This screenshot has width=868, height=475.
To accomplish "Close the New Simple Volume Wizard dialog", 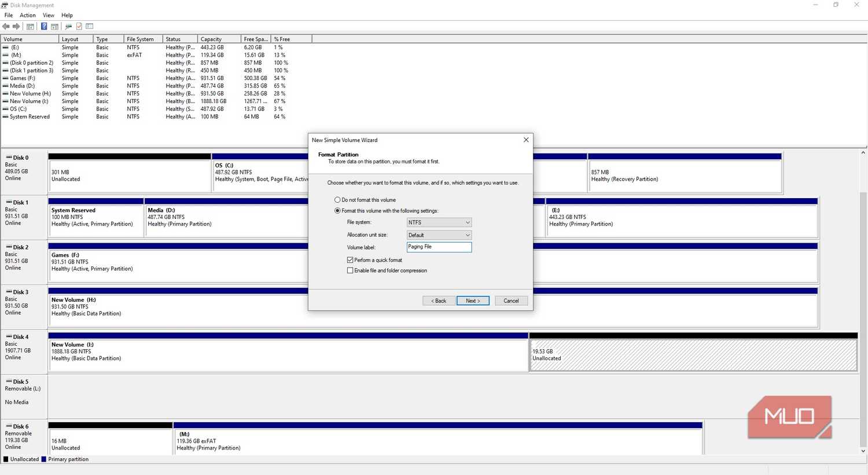I will click(525, 140).
